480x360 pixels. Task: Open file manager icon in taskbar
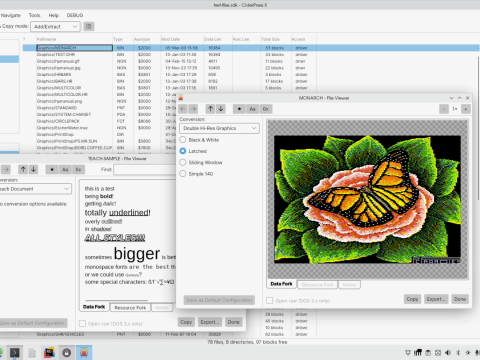tap(32, 353)
